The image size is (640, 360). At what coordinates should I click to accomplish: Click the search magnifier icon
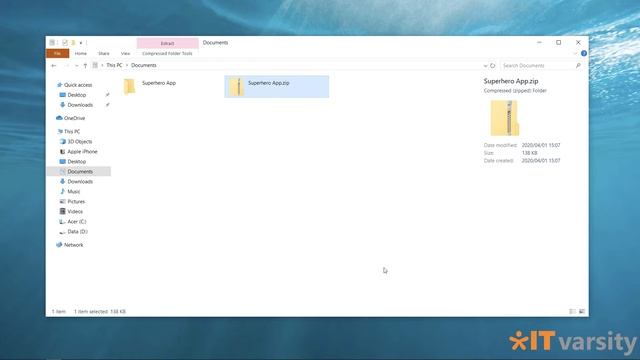click(578, 65)
